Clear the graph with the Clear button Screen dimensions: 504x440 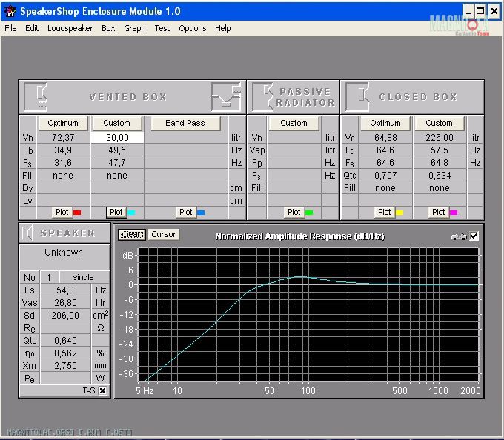131,234
